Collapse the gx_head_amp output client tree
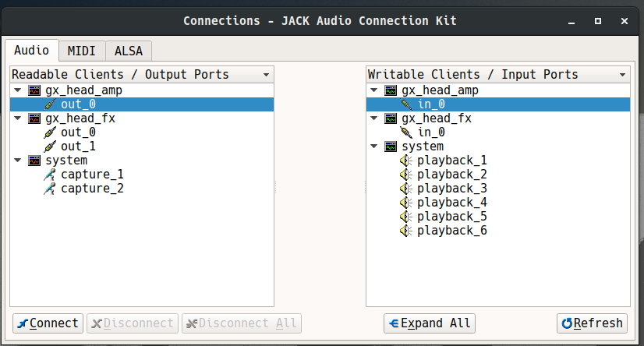Viewport: 644px width, 346px height. [x=18, y=90]
